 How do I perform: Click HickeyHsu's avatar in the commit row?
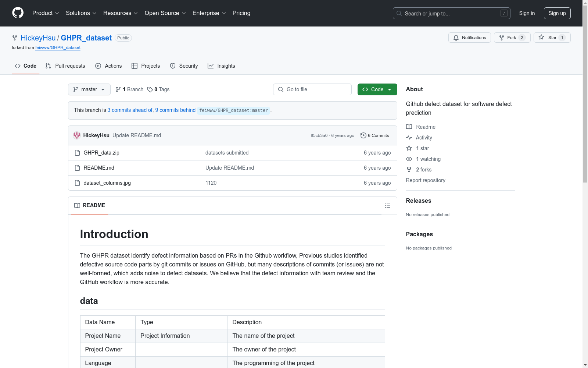(77, 135)
